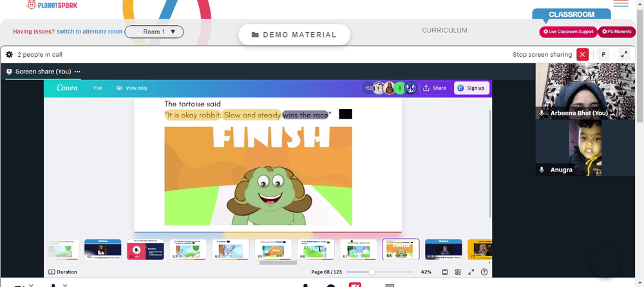Image resolution: width=644 pixels, height=287 pixels.
Task: Toggle the P button in call bar
Action: 603,54
